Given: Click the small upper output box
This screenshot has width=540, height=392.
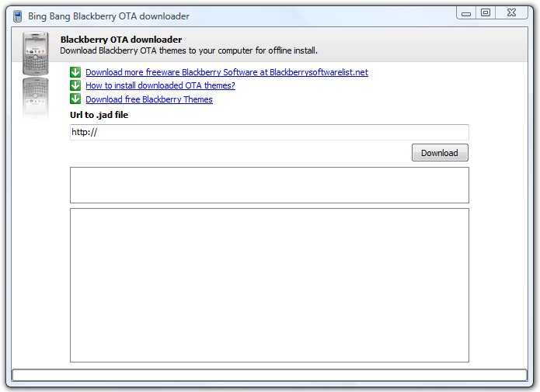Looking at the screenshot, I should click(x=270, y=186).
